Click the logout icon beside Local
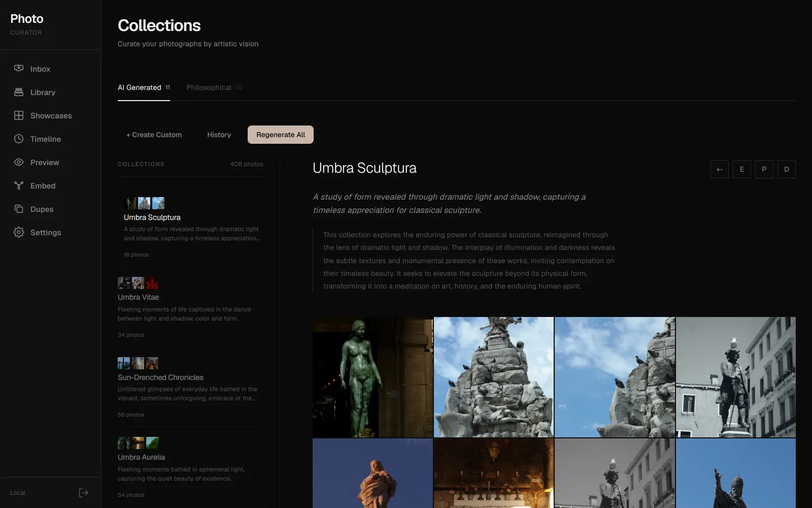The image size is (812, 508). 84,493
